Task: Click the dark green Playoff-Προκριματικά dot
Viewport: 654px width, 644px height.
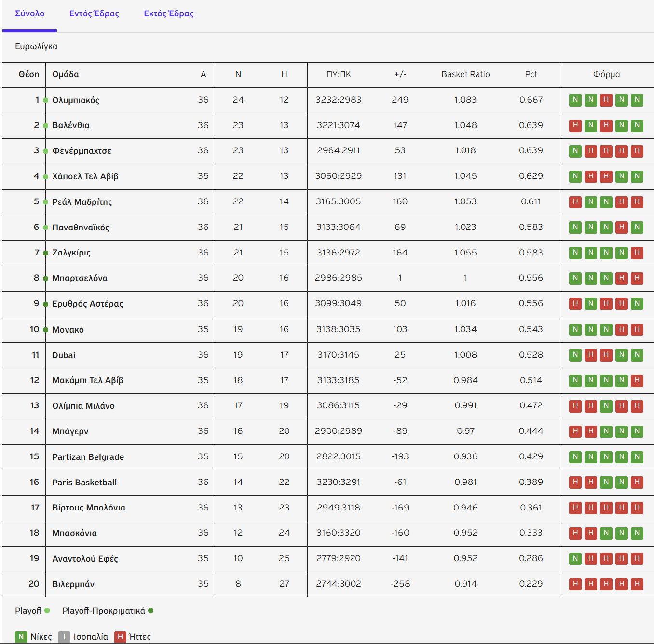Action: click(151, 611)
